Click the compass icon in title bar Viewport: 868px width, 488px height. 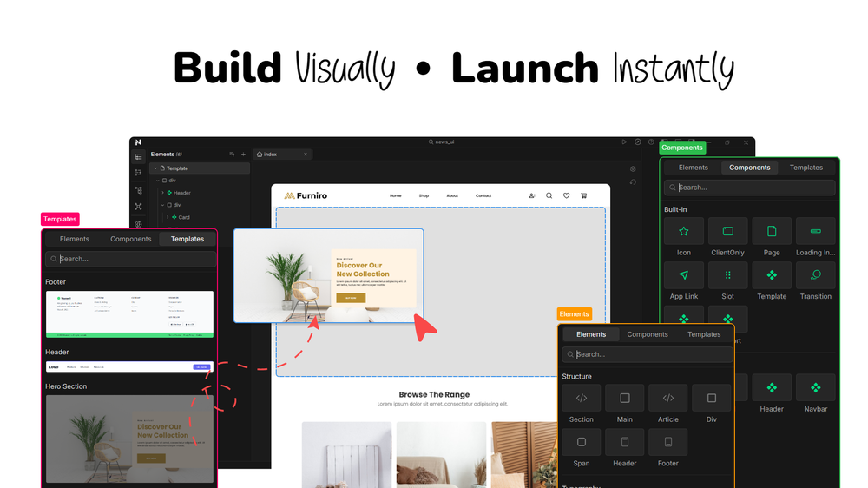(x=638, y=142)
